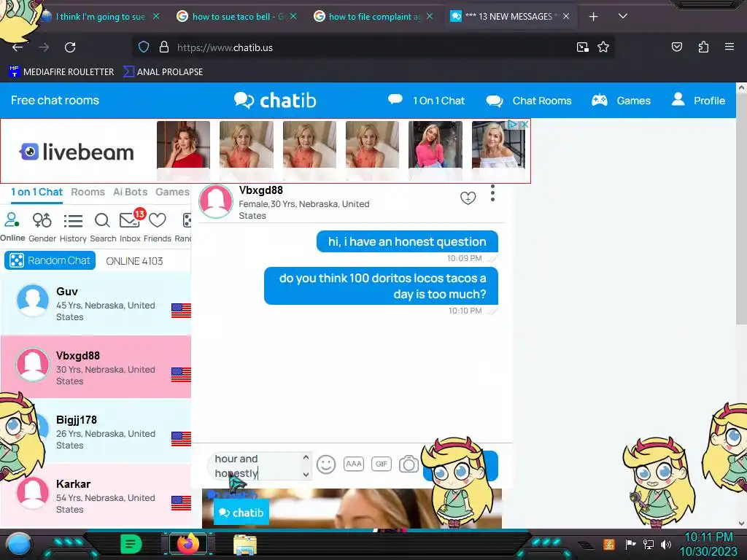
Task: Click the chatib logo in header
Action: [x=275, y=101]
